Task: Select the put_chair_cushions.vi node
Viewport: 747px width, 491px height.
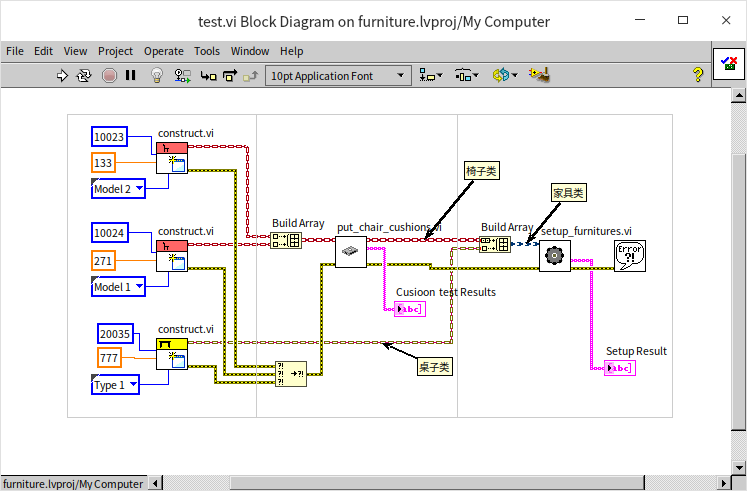Action: coord(351,252)
